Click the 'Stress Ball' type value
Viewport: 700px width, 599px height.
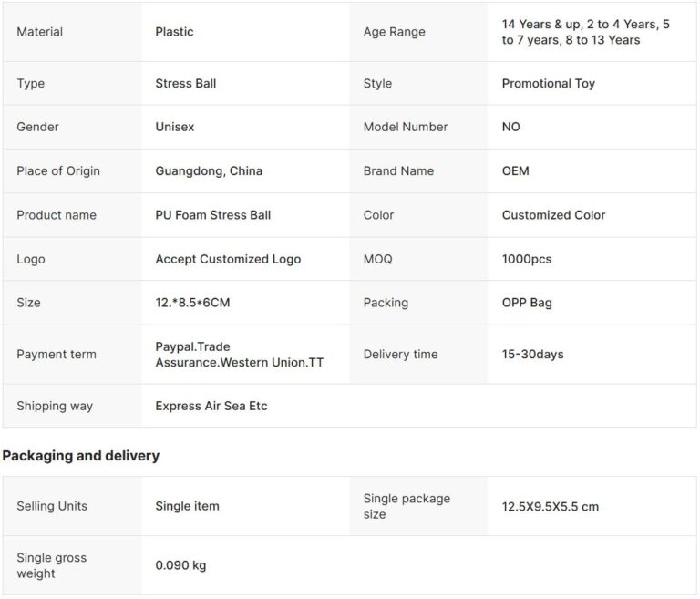coord(186,84)
